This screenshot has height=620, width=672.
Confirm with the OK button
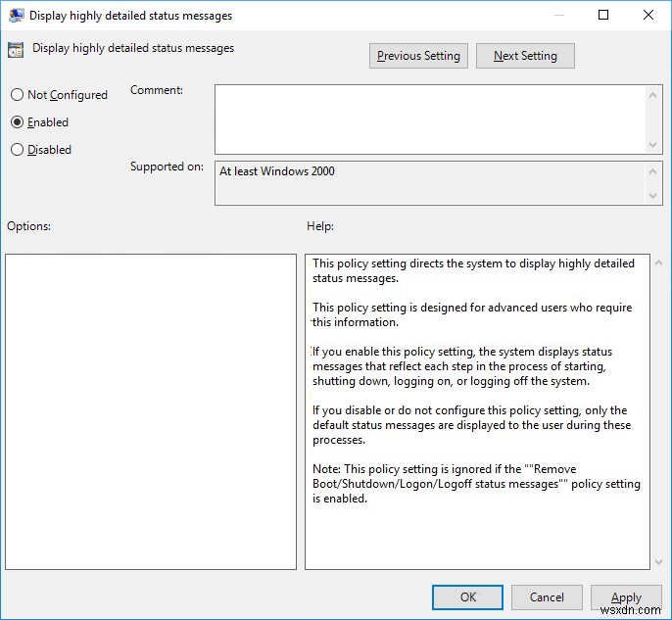click(x=467, y=596)
